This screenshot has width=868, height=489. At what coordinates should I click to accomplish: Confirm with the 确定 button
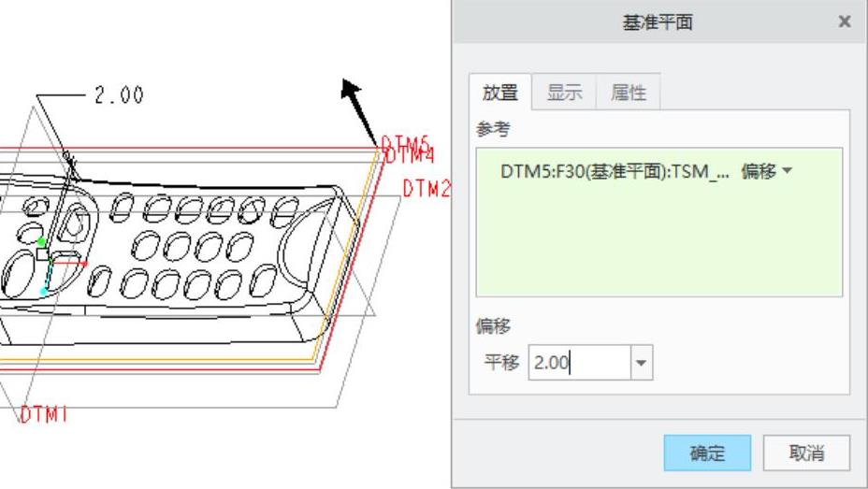[x=707, y=453]
